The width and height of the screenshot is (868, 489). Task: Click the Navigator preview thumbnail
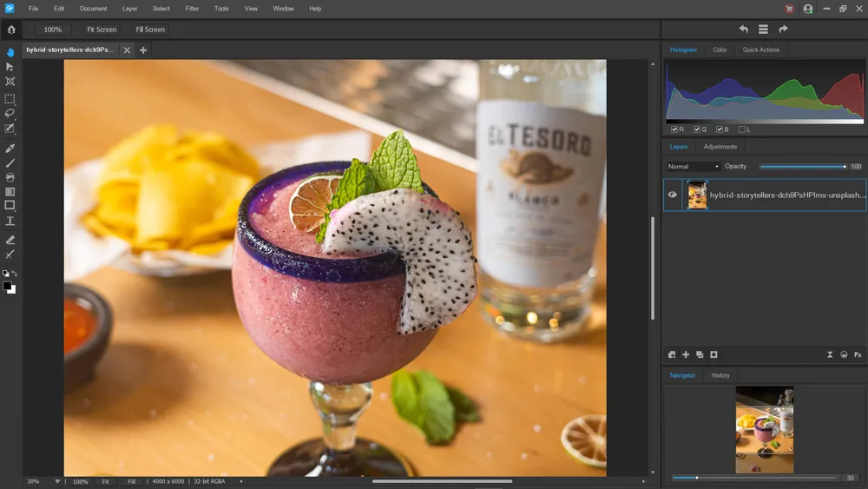pyautogui.click(x=765, y=430)
